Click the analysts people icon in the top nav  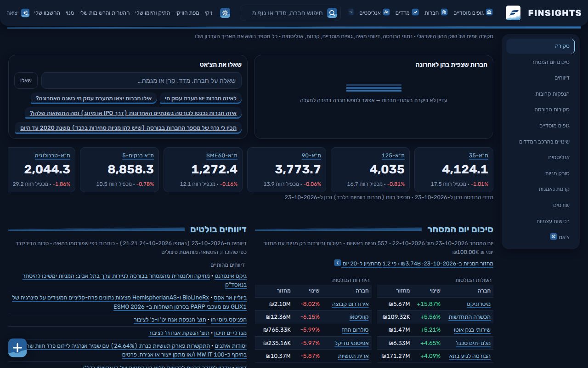386,12
